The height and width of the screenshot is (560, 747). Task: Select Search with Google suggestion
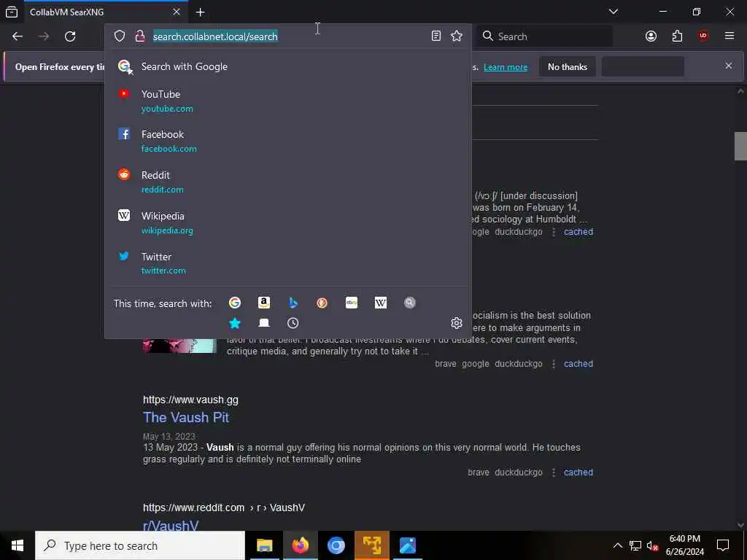point(287,66)
